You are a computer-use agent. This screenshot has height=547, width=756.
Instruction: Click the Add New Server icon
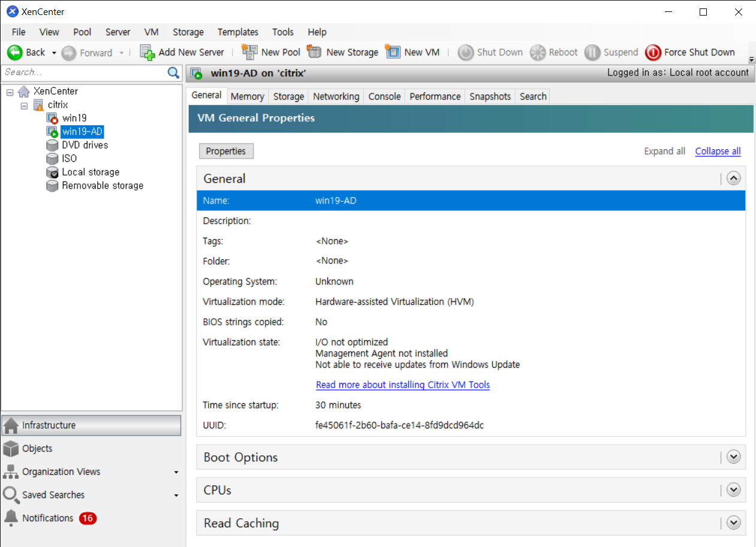tap(147, 53)
